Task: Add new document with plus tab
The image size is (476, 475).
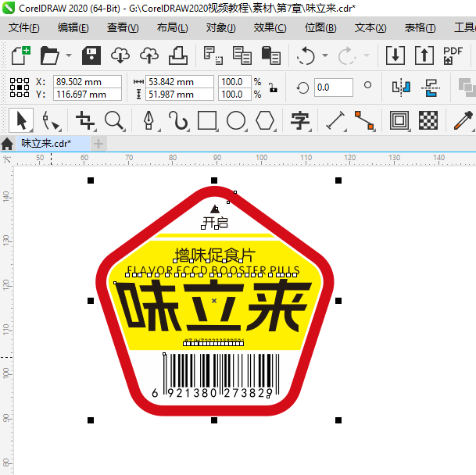Action: tap(98, 144)
